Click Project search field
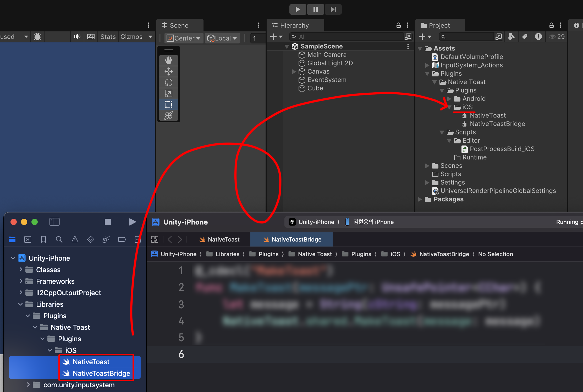Viewport: 583px width, 392px height. 466,37
